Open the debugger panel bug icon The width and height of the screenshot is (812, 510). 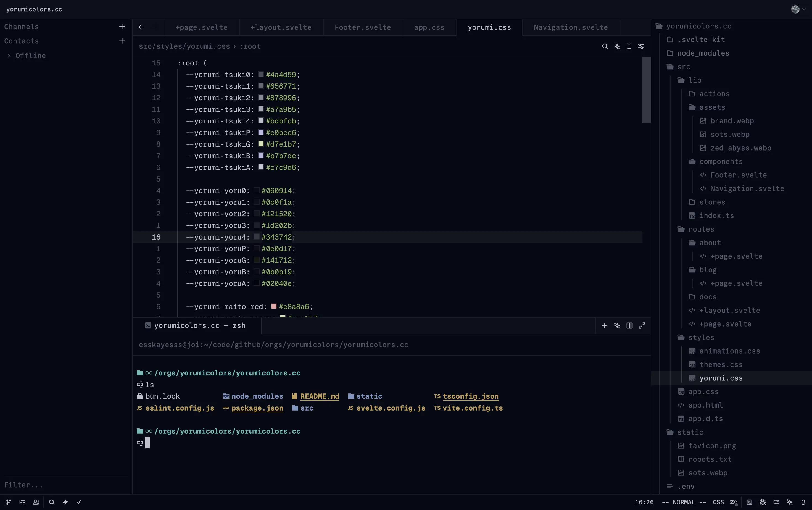763,502
